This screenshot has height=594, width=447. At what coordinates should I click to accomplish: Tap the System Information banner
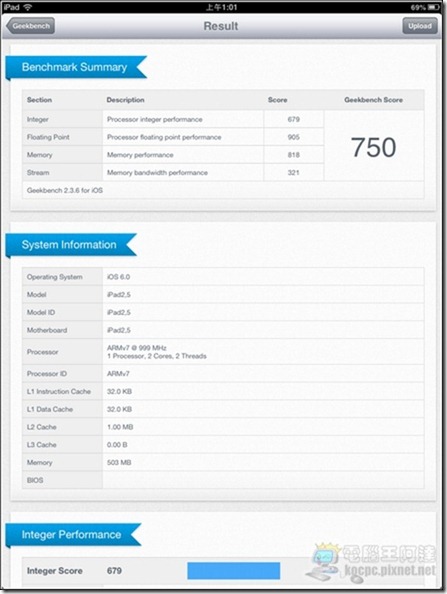[x=71, y=245]
